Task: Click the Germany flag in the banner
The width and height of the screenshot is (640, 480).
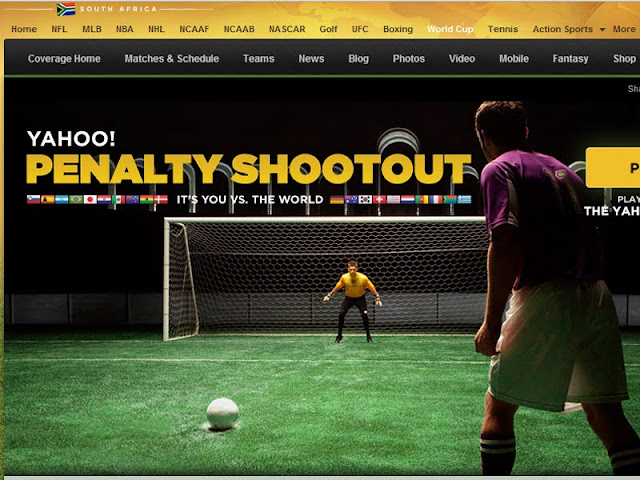Action: pos(337,199)
